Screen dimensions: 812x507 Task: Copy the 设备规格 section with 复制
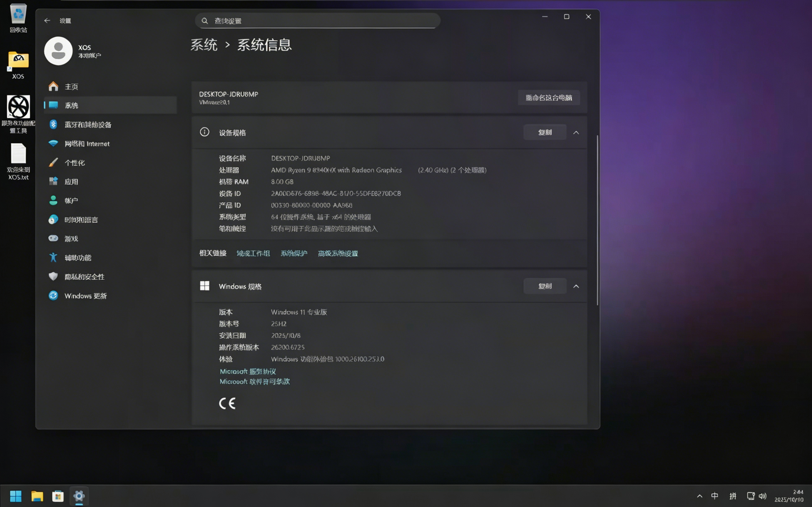point(545,133)
